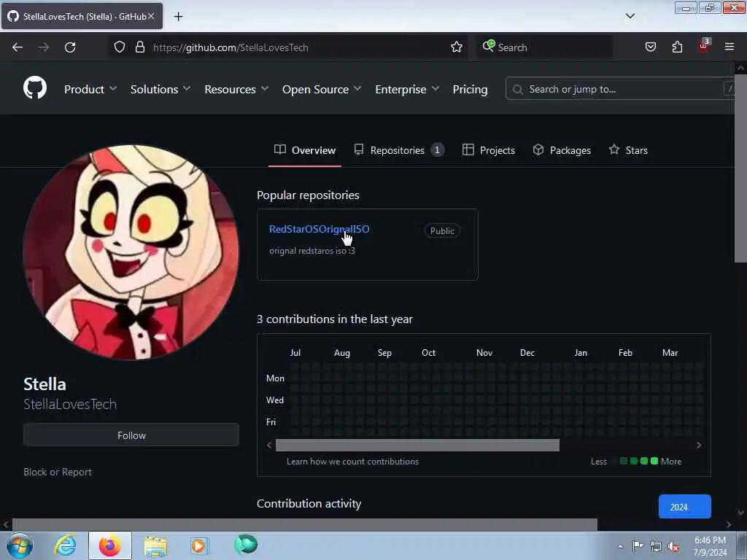Click the muted volume tray icon
Image resolution: width=747 pixels, height=560 pixels.
pos(673,547)
